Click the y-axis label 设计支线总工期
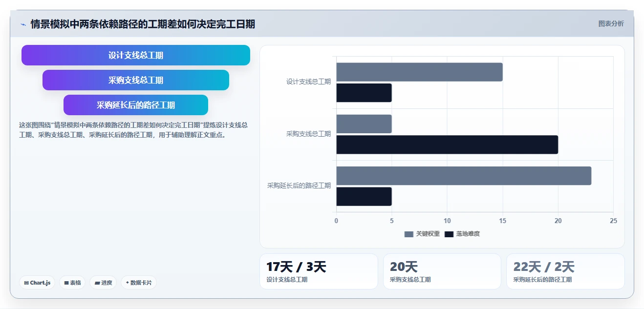Viewport: 644px width, 309px height. [x=308, y=82]
